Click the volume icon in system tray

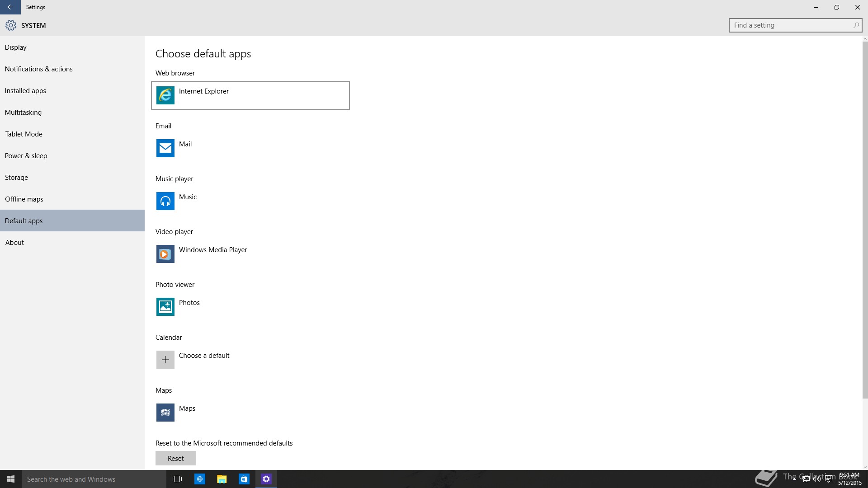tap(817, 479)
